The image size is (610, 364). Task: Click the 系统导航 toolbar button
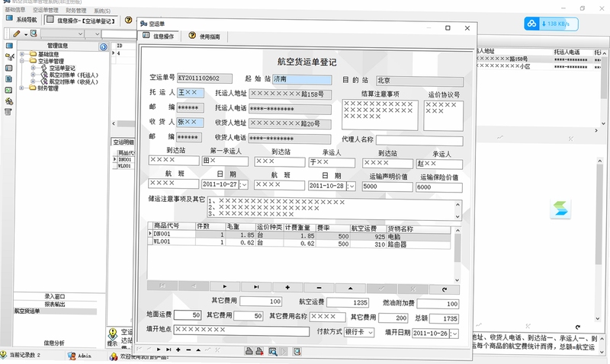click(21, 19)
